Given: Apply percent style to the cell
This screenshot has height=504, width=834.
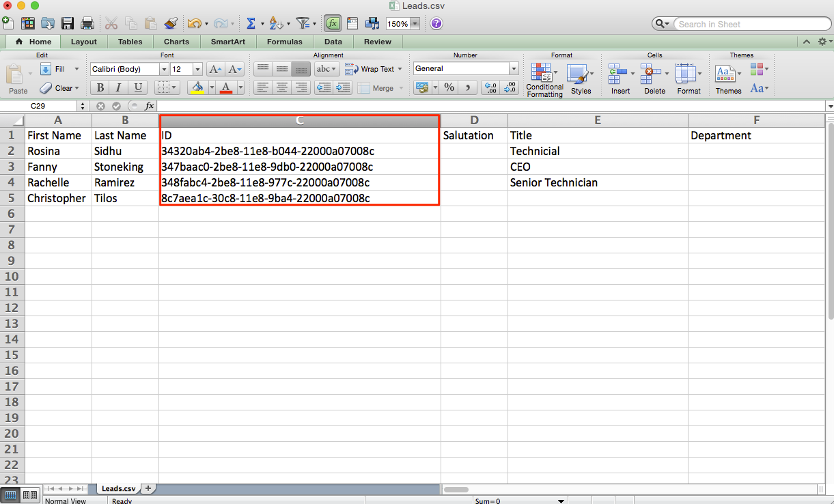Looking at the screenshot, I should click(x=449, y=87).
